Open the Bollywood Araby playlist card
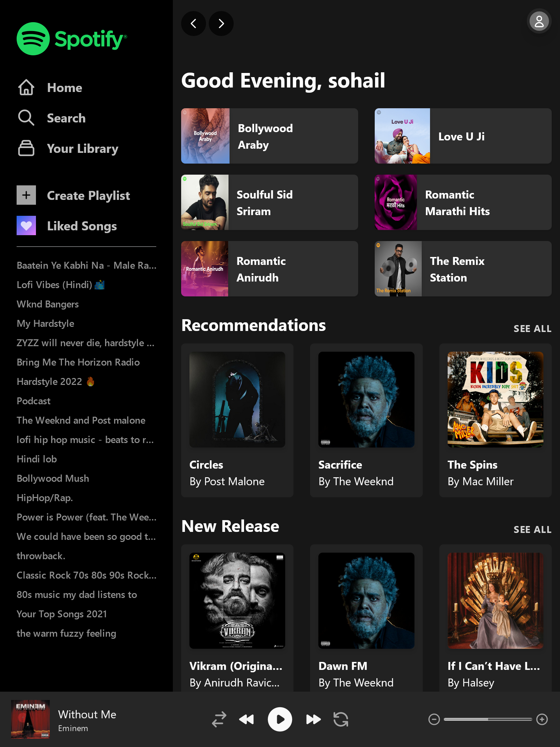This screenshot has height=747, width=560. click(270, 136)
